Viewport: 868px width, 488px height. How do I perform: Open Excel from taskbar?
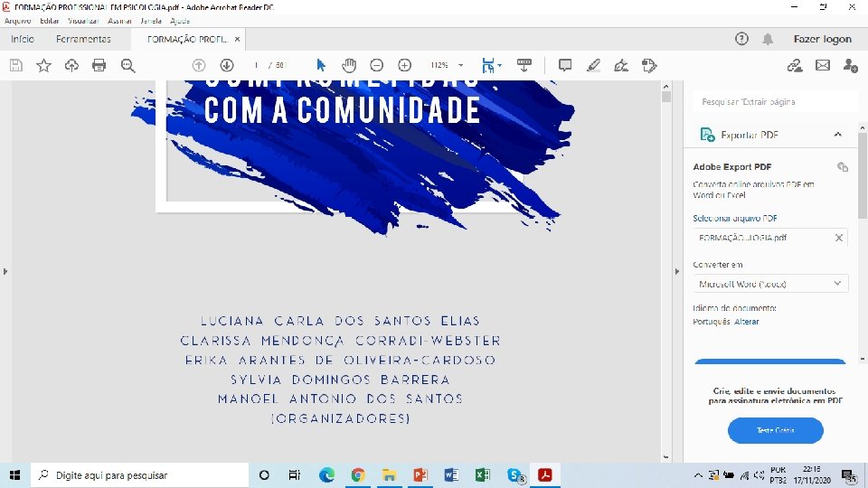point(483,475)
